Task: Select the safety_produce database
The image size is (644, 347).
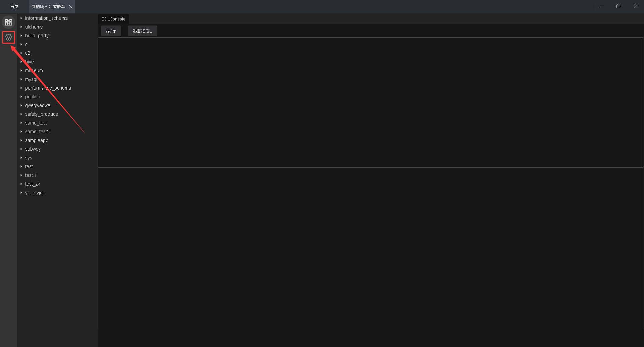Action: (41, 114)
